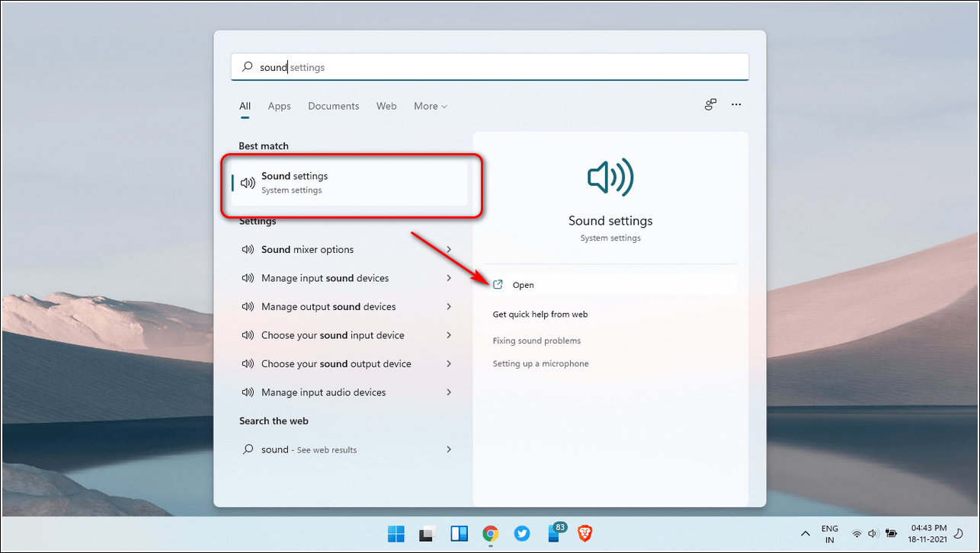
Task: Open the Widgets panel from the taskbar
Action: pos(459,533)
